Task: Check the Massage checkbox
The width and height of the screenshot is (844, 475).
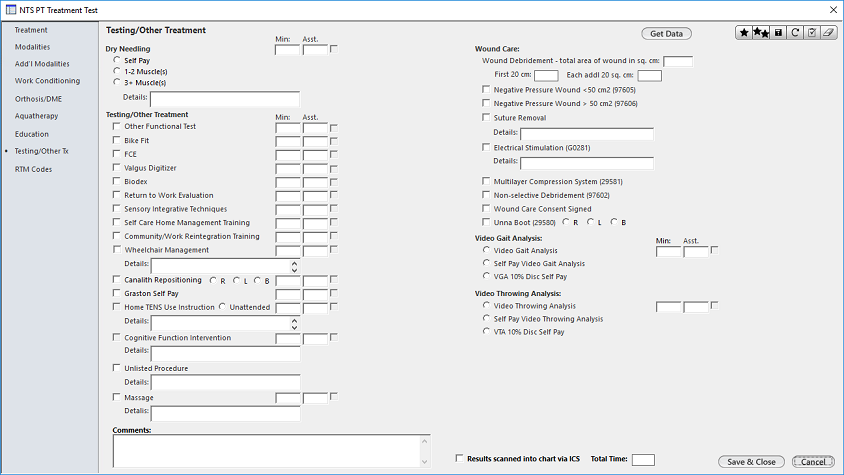Action: tap(116, 397)
